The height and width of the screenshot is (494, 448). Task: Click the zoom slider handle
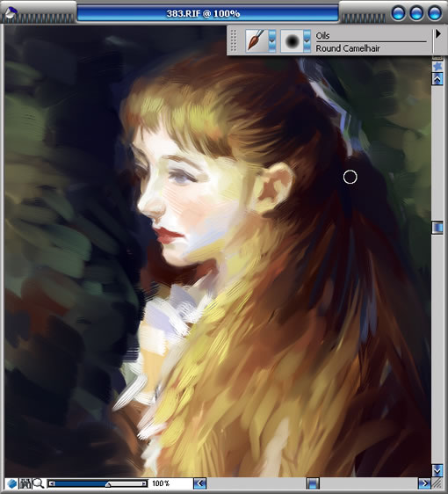(x=108, y=484)
